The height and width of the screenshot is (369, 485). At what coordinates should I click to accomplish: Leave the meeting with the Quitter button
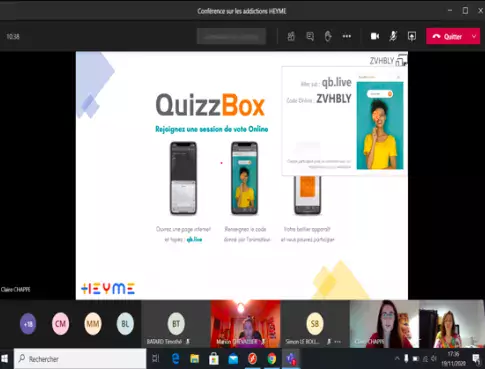447,36
